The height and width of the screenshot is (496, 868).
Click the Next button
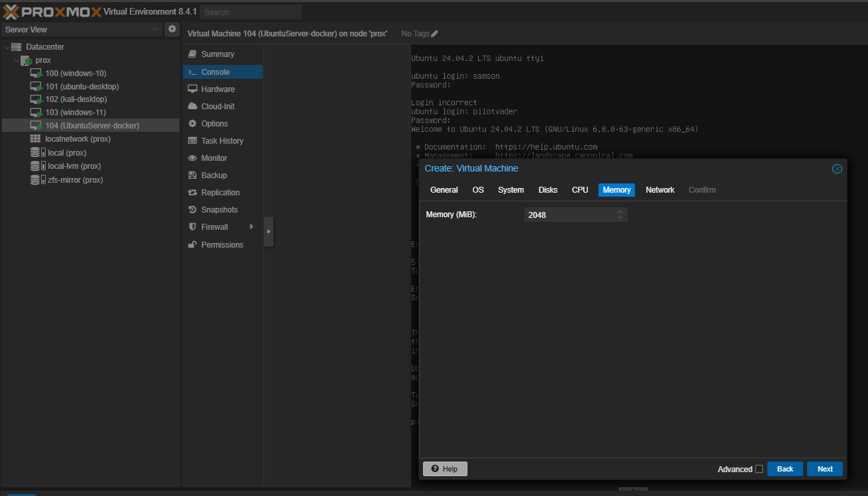click(824, 469)
